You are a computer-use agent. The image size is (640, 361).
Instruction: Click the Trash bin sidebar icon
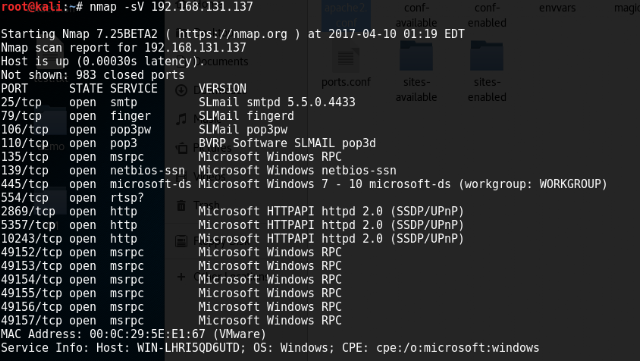tap(181, 205)
